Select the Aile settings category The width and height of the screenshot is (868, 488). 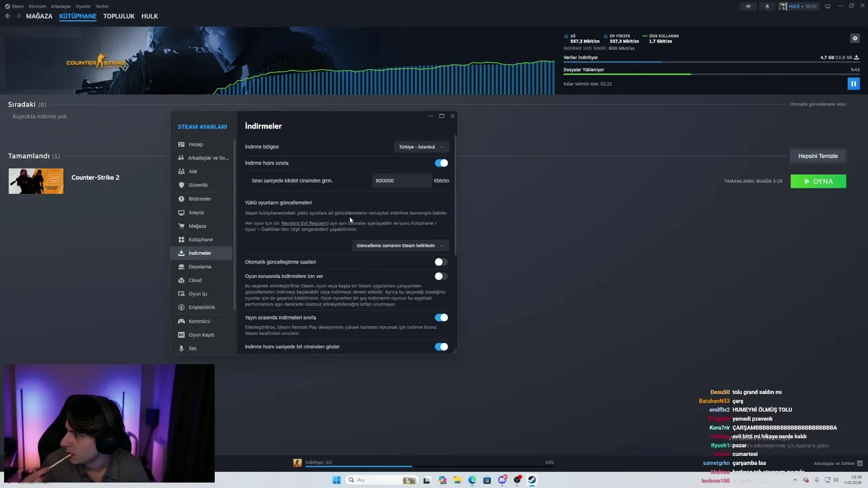(201, 171)
